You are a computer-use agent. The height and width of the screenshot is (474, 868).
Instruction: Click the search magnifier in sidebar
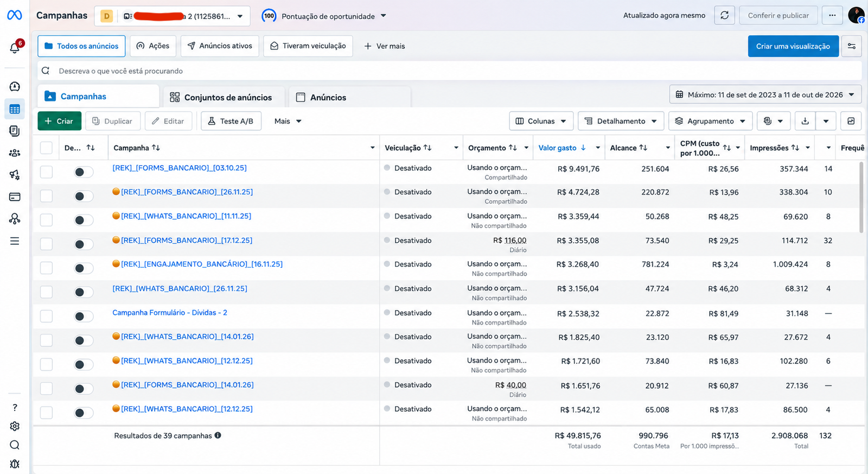tap(15, 445)
